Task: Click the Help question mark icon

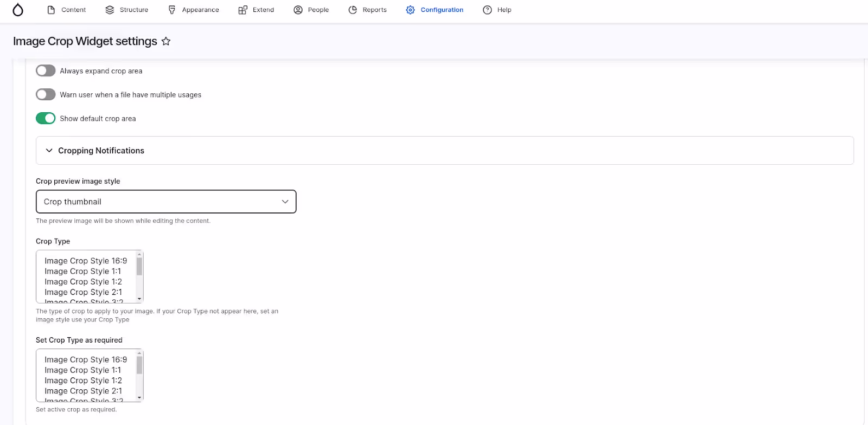Action: (x=487, y=10)
